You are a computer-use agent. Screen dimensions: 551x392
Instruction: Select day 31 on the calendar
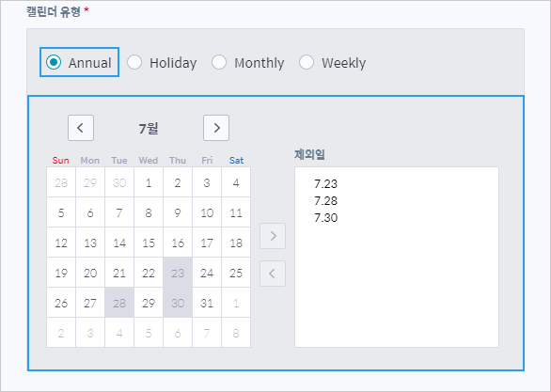(x=207, y=303)
